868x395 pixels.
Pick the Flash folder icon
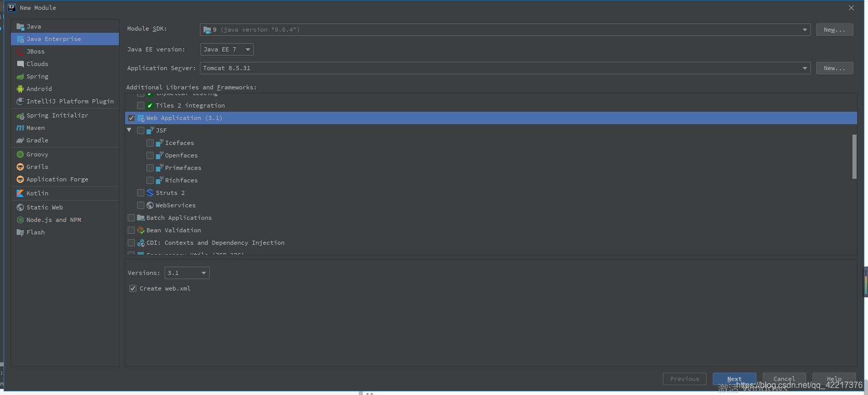[x=20, y=232]
